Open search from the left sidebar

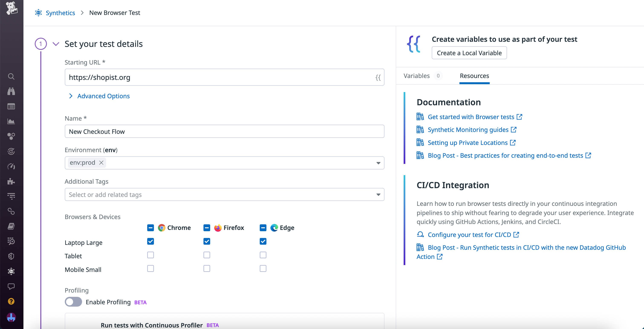pos(11,76)
